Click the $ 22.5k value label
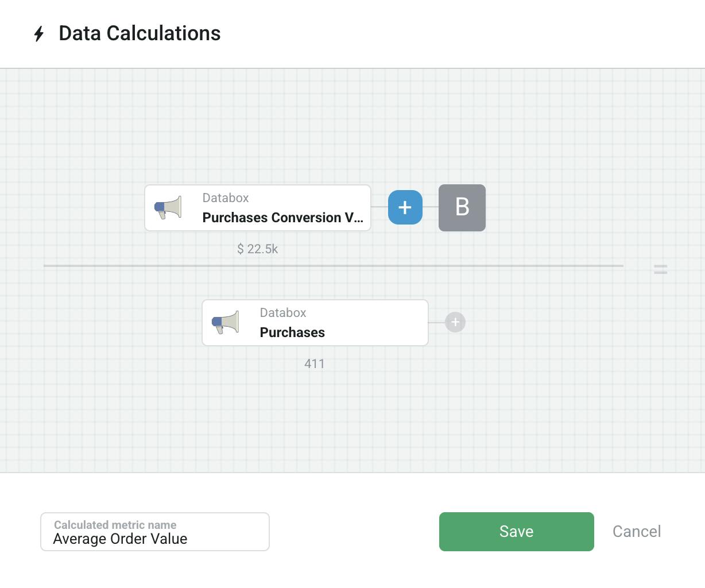 pos(258,249)
